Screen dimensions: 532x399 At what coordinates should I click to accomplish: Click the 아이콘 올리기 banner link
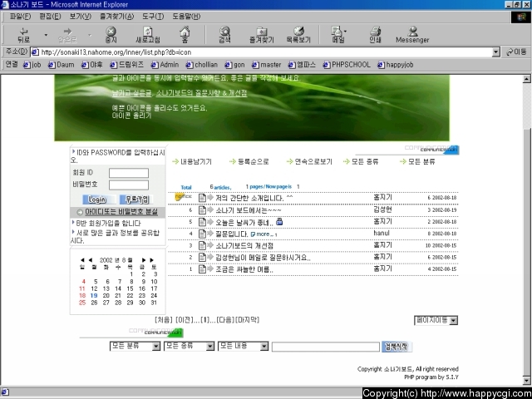point(131,116)
